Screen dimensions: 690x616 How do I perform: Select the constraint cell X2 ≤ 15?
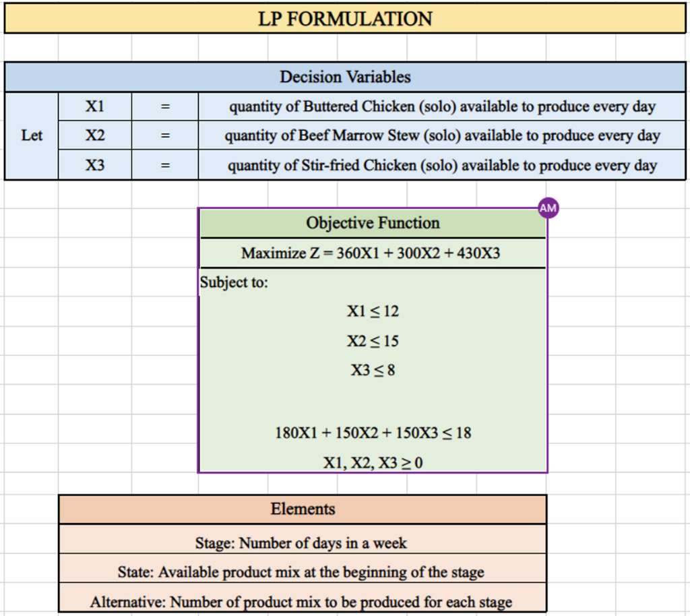tap(373, 340)
